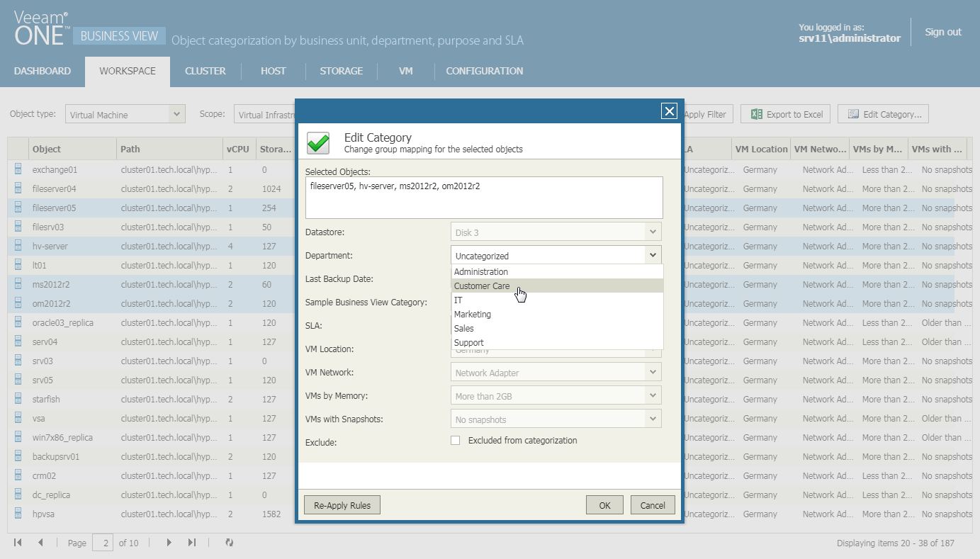
Task: Open the VMs by Memory dropdown
Action: point(556,396)
